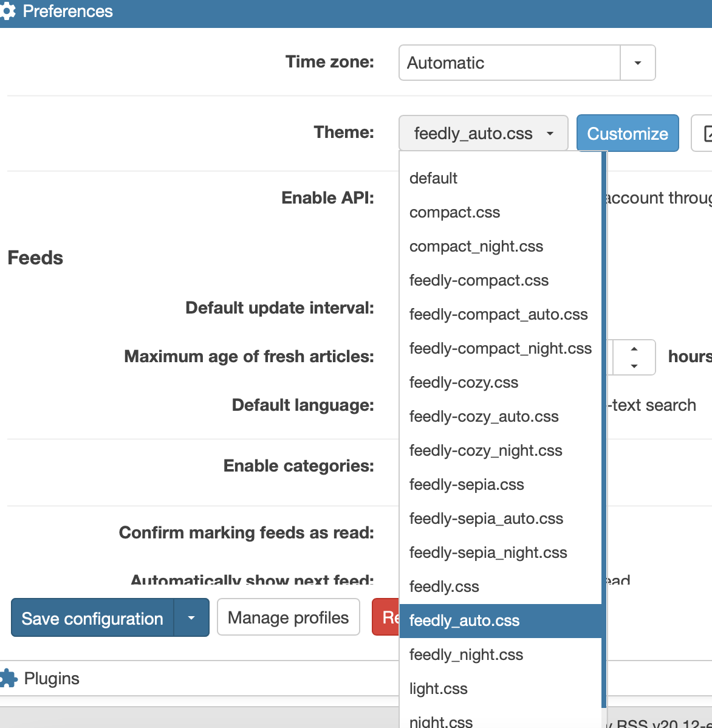Click the Manage profiles button

click(288, 617)
